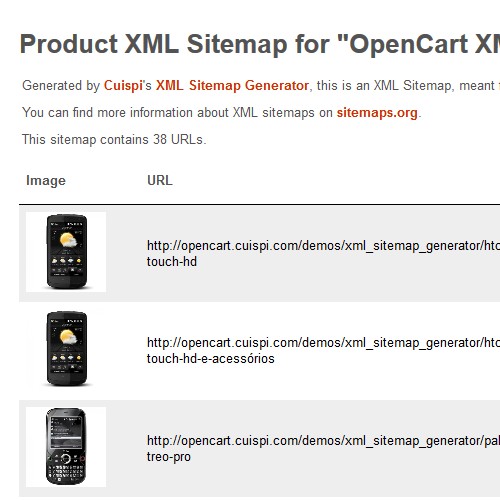The height and width of the screenshot is (500, 500).
Task: Click the word 'OpenCart' in the heading
Action: pos(408,44)
